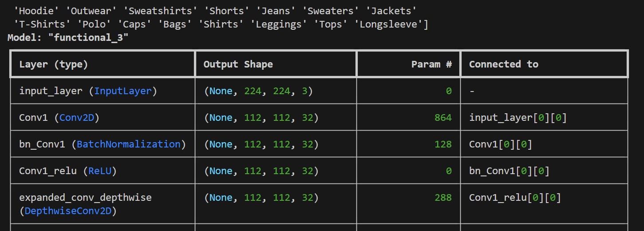Image resolution: width=644 pixels, height=231 pixels.
Task: Click the expanded_conv_depthwise layer name
Action: tap(85, 197)
